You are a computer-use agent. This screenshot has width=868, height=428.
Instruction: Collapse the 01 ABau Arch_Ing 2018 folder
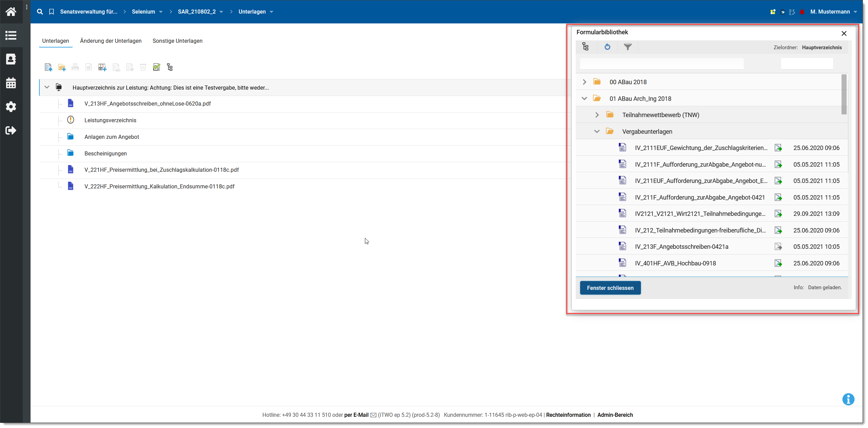coord(584,98)
